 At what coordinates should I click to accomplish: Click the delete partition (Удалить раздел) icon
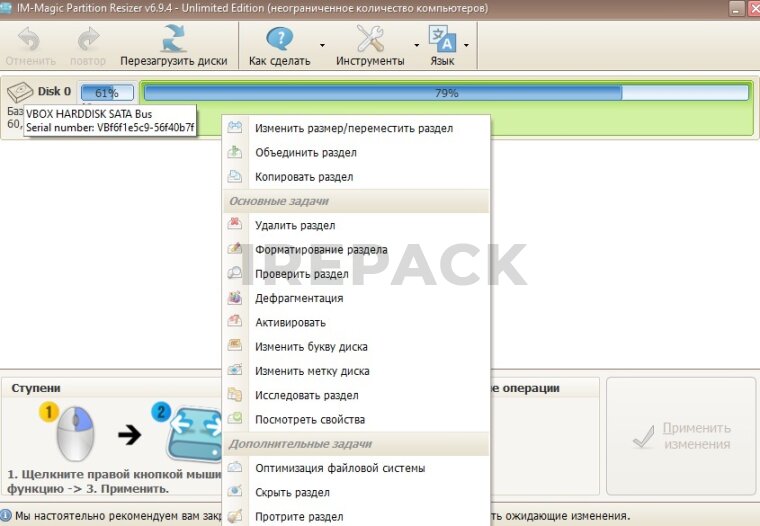(x=235, y=225)
